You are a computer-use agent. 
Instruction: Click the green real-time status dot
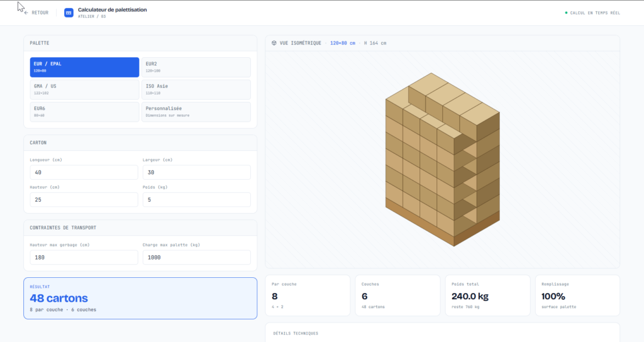[x=567, y=13]
